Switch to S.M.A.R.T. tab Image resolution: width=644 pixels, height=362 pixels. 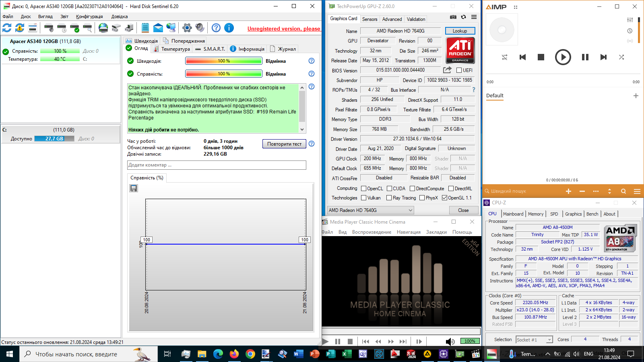coord(210,49)
